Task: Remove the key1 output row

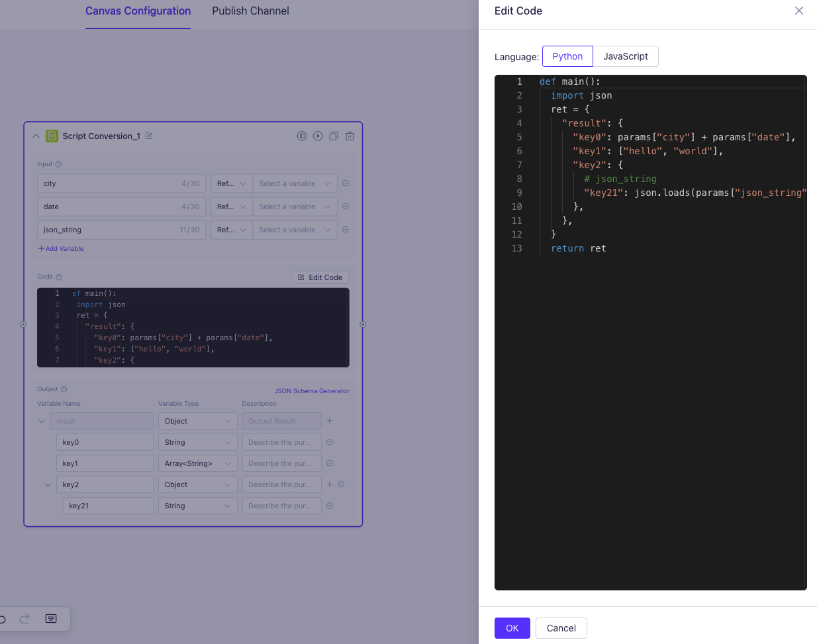Action: pyautogui.click(x=330, y=463)
